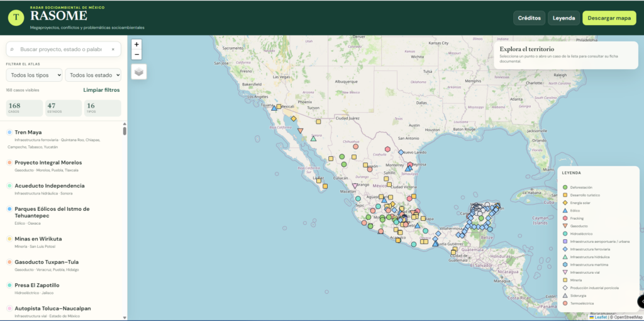
Task: Select the pink road triangle marker at Durango
Action: [x=355, y=186]
